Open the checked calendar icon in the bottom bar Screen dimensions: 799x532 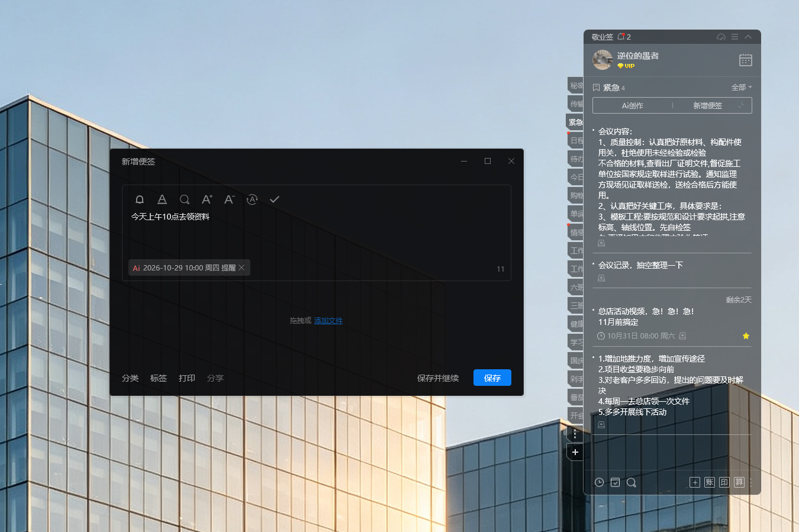point(616,482)
